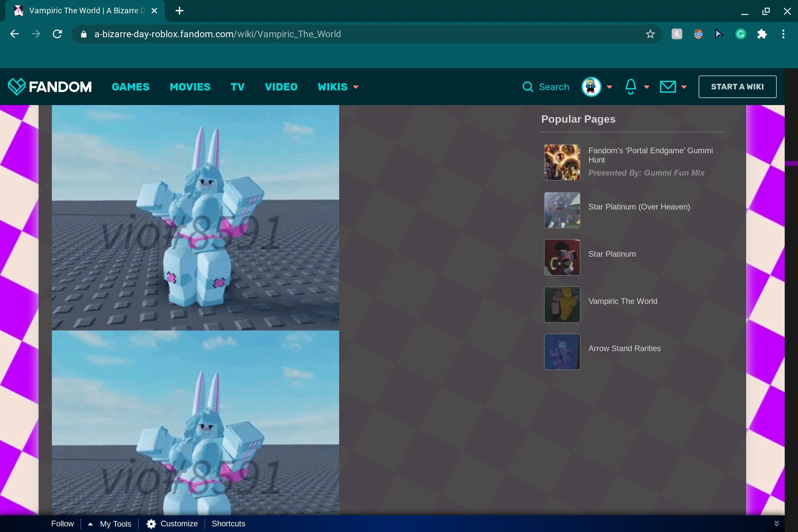
Task: Open a new browser tab
Action: coord(180,11)
